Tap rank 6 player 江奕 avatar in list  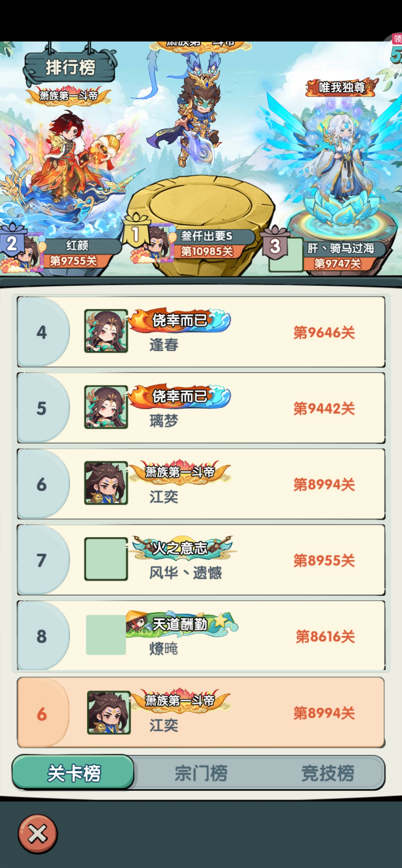106,483
